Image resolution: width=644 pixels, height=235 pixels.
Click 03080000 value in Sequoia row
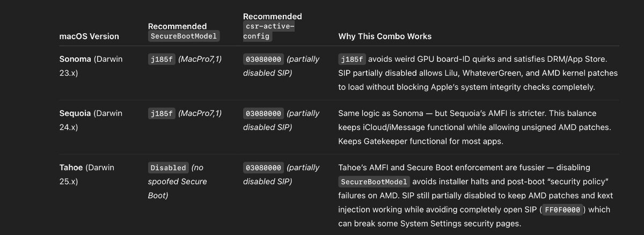click(x=264, y=113)
